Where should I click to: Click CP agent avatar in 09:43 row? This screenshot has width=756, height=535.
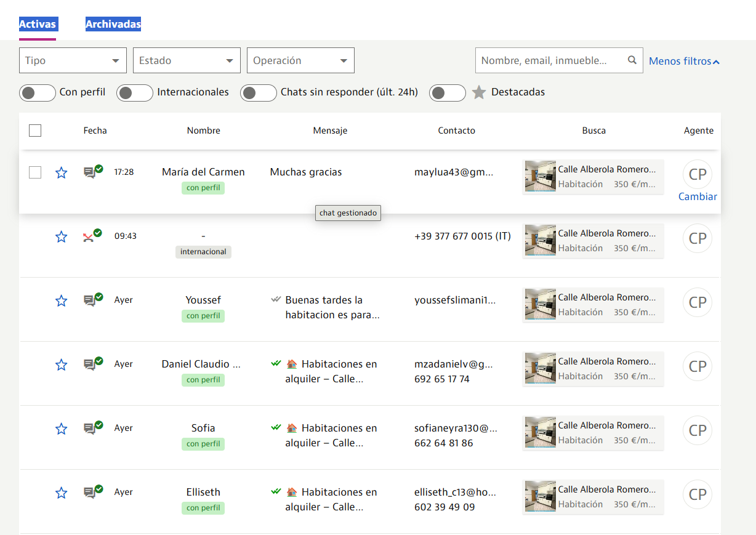(698, 238)
